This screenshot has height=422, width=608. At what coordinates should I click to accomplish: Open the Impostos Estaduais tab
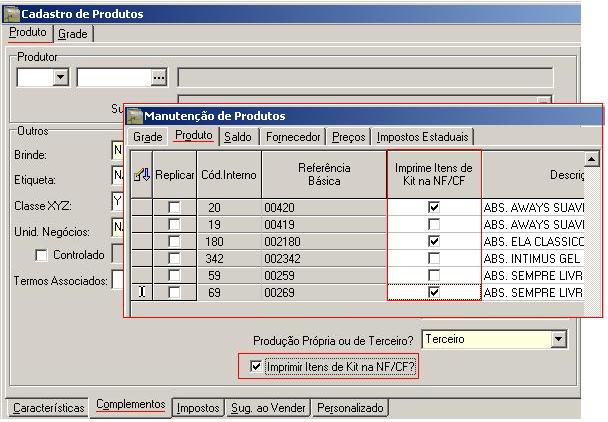click(422, 137)
